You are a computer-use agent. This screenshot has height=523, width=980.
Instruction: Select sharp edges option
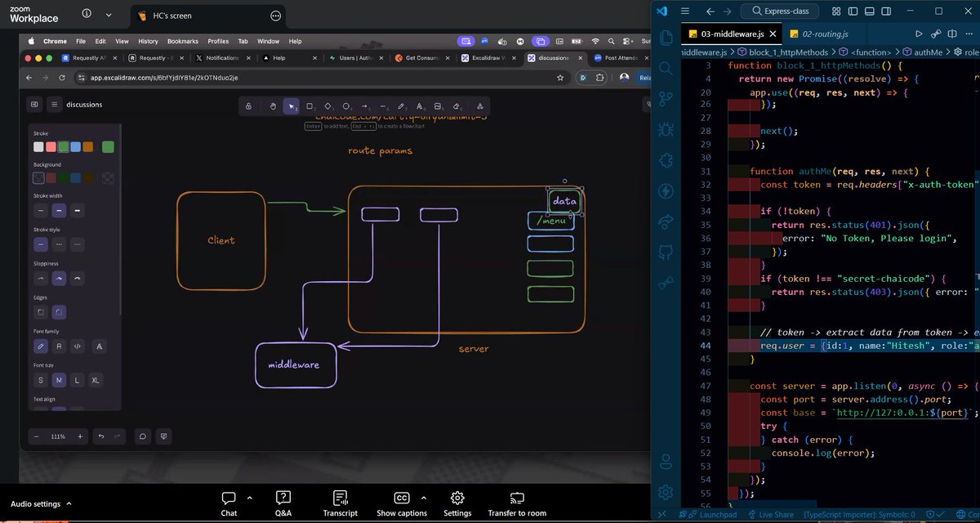pos(40,312)
